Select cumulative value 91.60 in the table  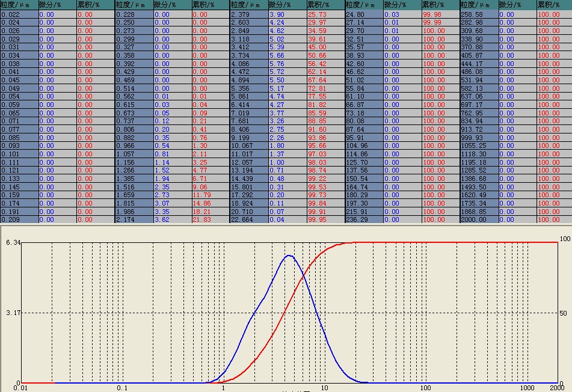(317, 129)
